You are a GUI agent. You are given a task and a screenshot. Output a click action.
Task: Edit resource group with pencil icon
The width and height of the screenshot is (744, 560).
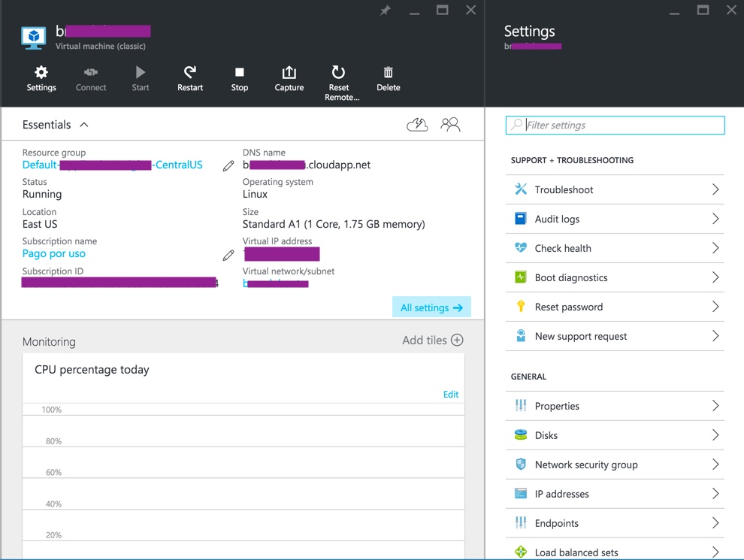click(x=228, y=165)
